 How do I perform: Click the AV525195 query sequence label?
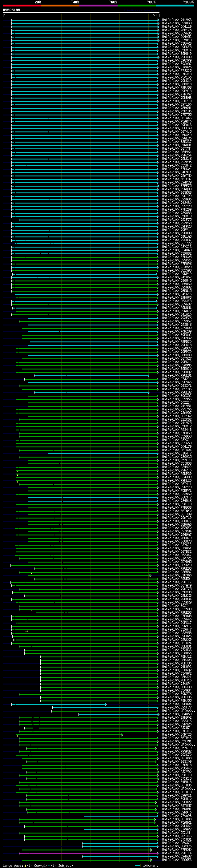click(x=11, y=10)
